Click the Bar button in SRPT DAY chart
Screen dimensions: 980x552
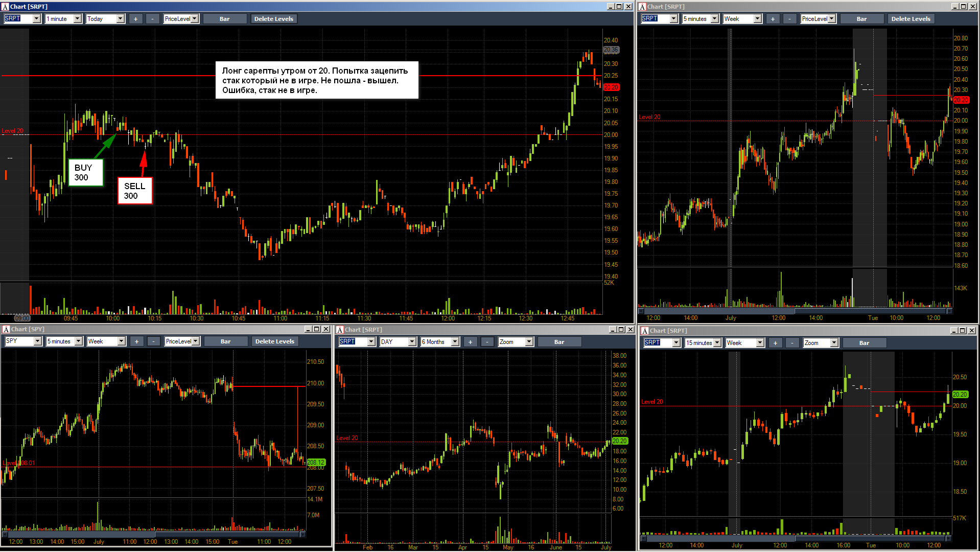pos(559,342)
